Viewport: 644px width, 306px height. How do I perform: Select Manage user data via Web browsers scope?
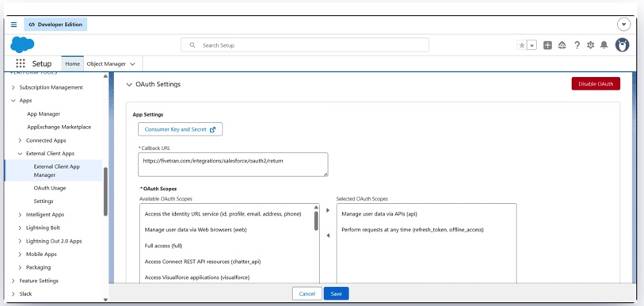[x=196, y=230]
